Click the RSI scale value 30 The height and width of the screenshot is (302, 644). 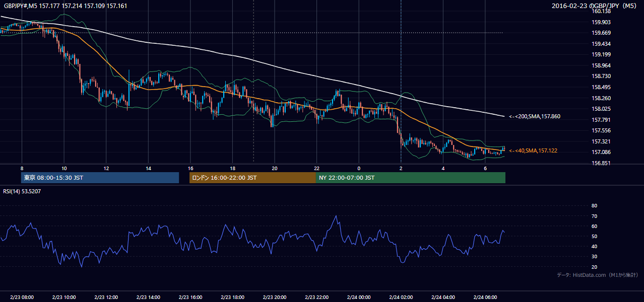pos(594,257)
